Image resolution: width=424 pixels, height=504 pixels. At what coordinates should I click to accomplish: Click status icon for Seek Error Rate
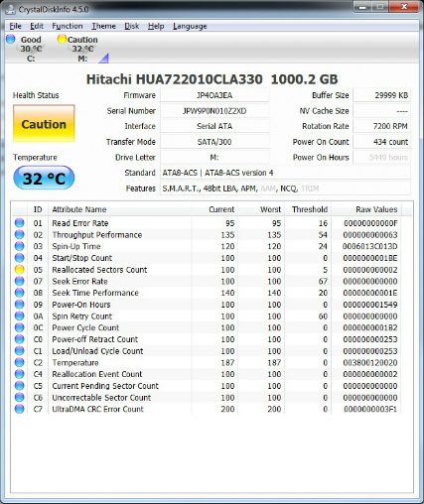20,281
